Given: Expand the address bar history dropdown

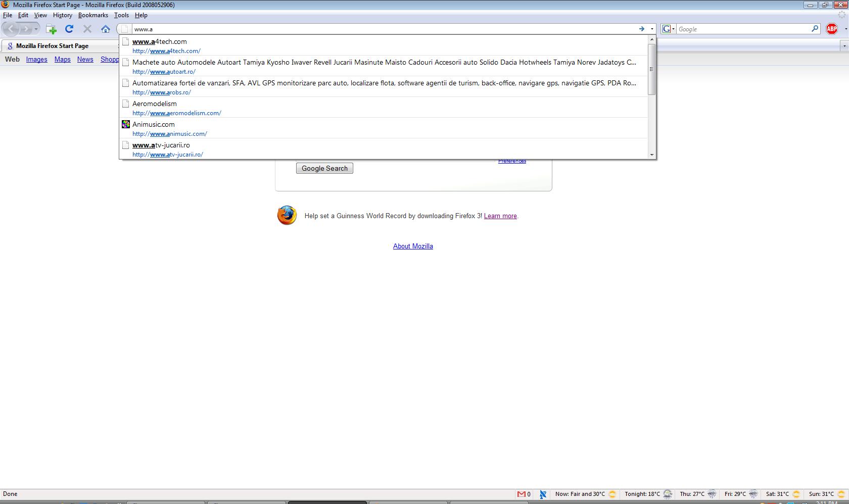Looking at the screenshot, I should pos(652,29).
